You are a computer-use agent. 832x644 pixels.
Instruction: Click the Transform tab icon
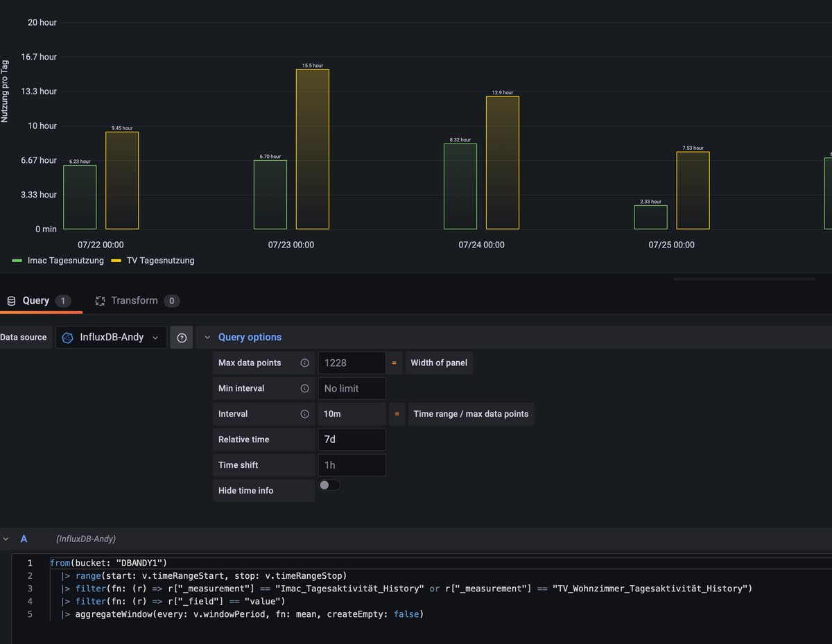click(x=100, y=301)
